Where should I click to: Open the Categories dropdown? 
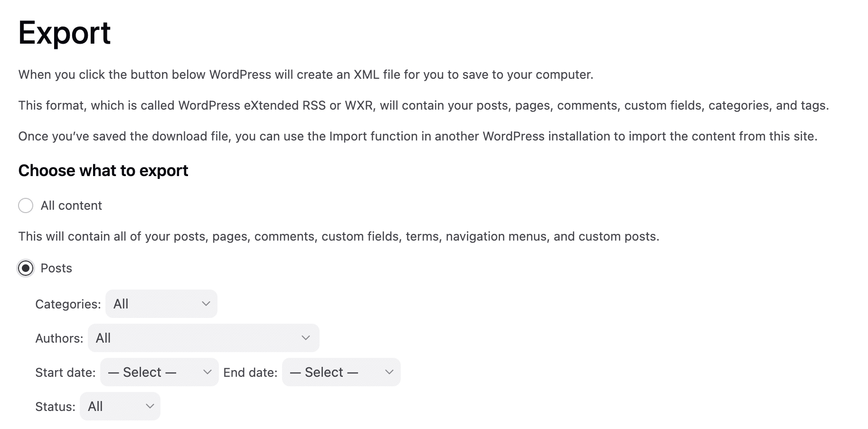point(161,304)
